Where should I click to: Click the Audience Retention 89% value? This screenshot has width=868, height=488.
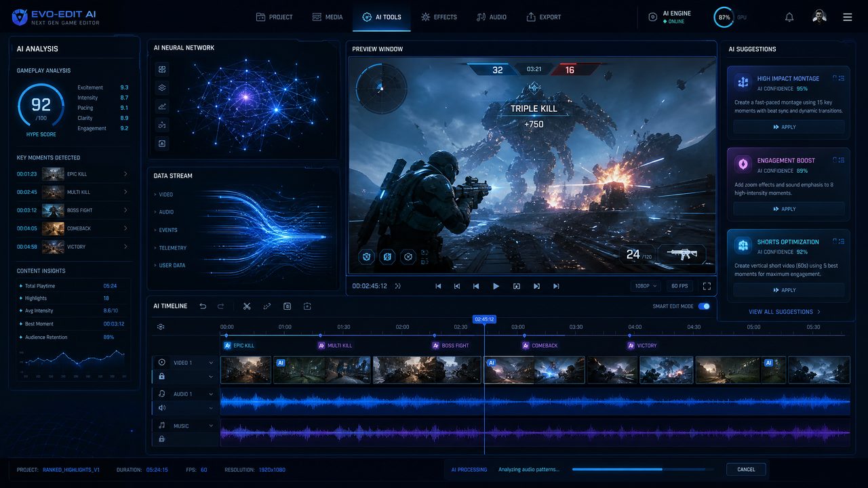(x=108, y=337)
